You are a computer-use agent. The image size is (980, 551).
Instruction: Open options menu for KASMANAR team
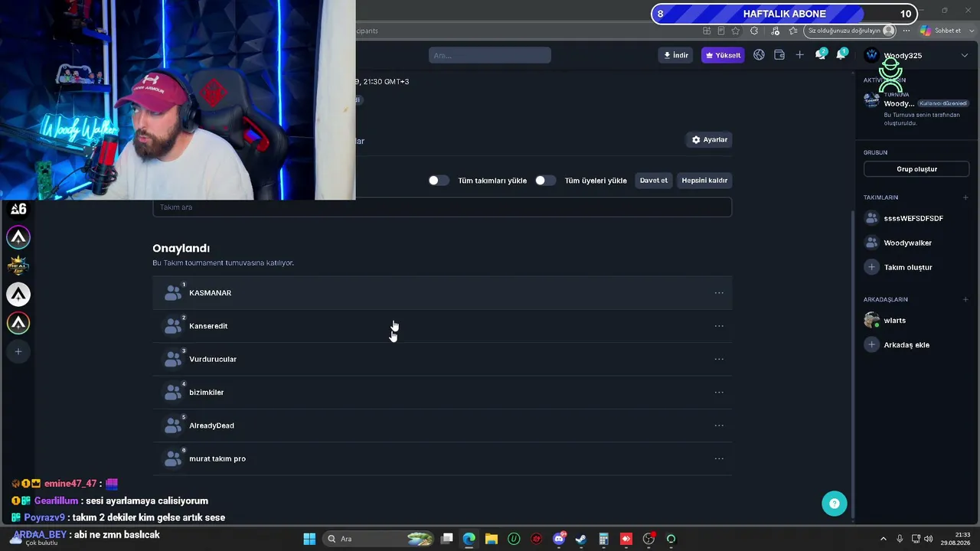click(719, 293)
